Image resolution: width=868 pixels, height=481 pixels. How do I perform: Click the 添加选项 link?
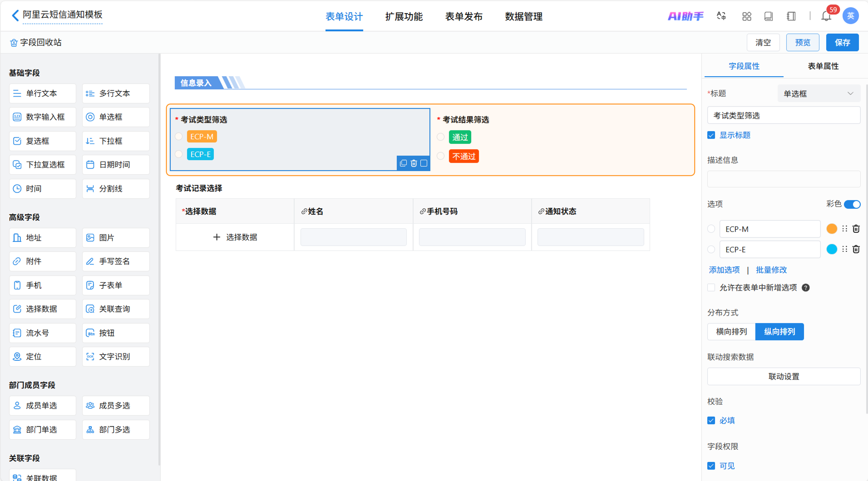pyautogui.click(x=724, y=270)
